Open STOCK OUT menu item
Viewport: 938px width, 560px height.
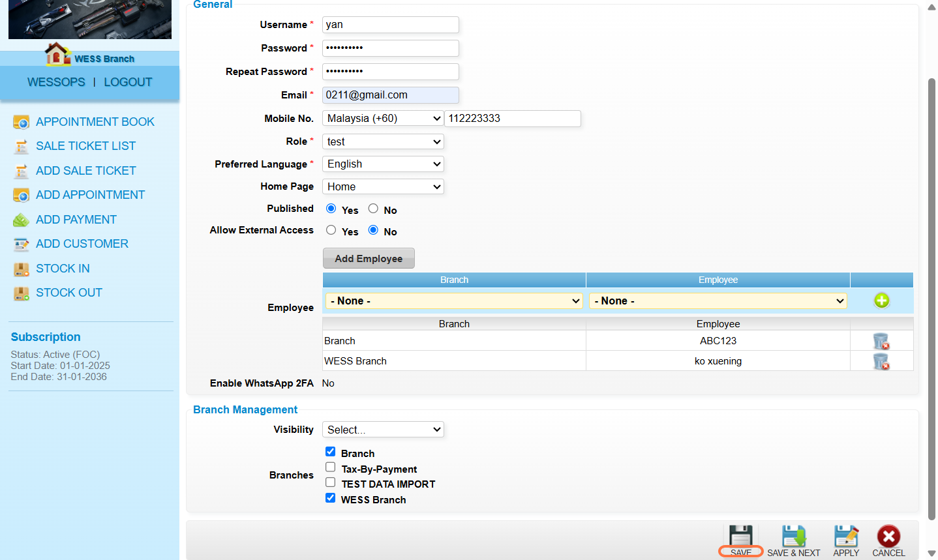(x=69, y=293)
